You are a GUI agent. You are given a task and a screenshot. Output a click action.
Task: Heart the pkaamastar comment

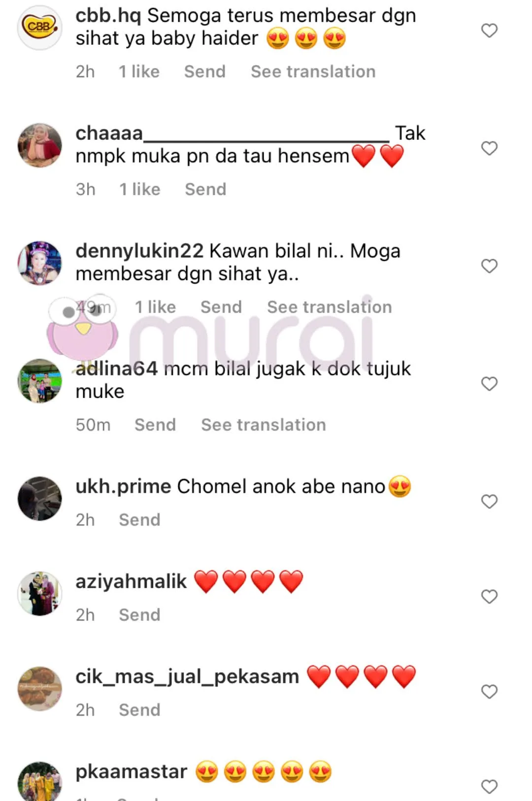click(489, 787)
